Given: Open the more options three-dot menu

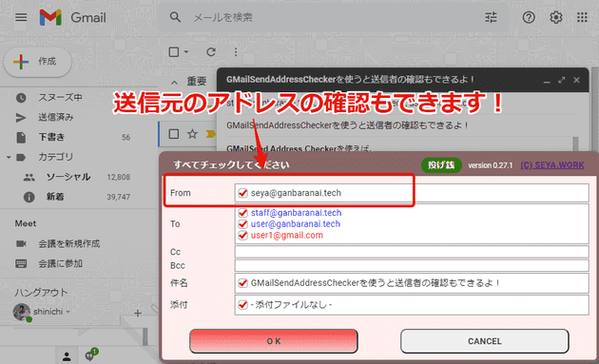Looking at the screenshot, I should [236, 52].
